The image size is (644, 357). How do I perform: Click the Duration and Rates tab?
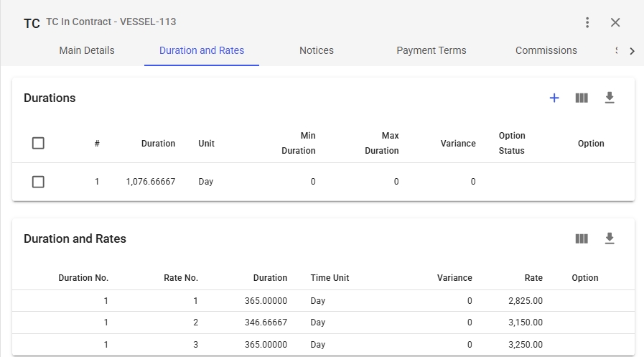(x=202, y=51)
